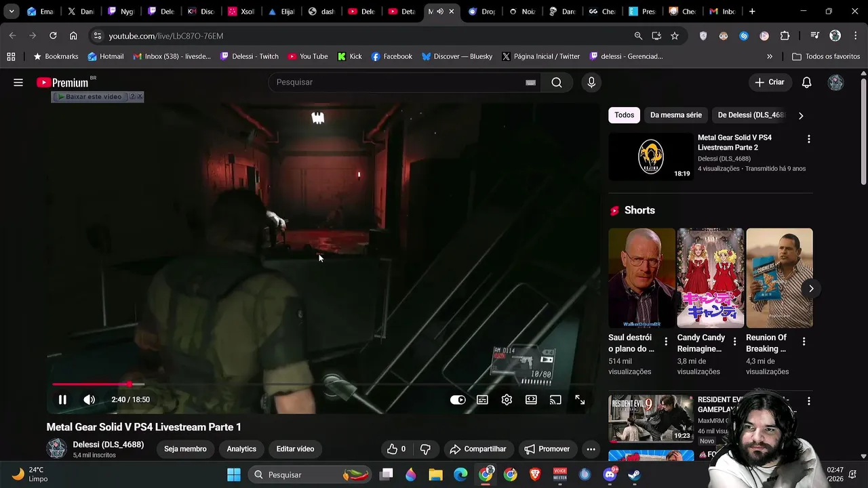868x488 pixels.
Task: Open the on-screen keyboard icon in the search box
Action: click(530, 83)
